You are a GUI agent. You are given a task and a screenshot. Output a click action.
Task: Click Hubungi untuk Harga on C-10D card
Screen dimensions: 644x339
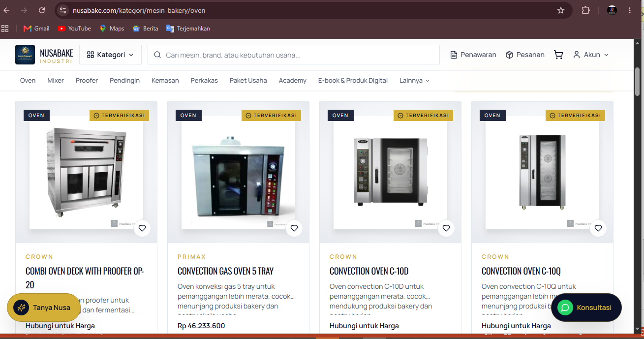point(364,326)
